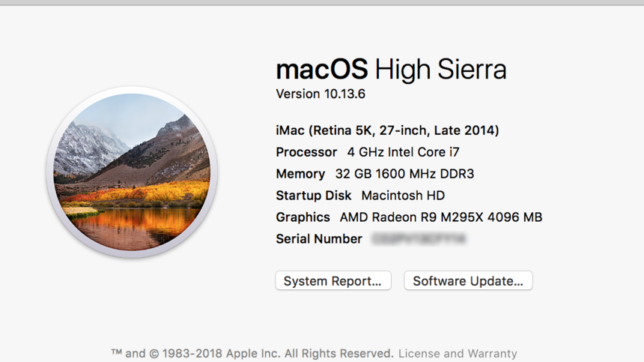
Task: Click the "macOS High Sierra" title
Action: 391,70
